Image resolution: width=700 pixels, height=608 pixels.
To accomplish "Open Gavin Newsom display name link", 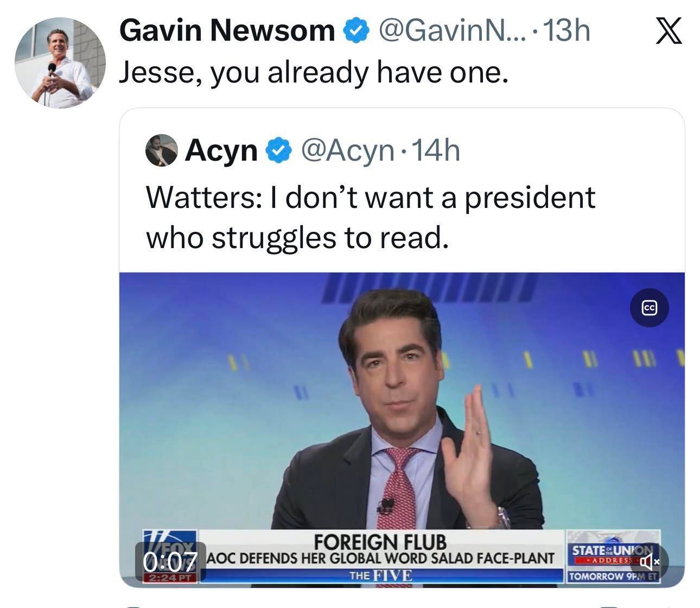I will tap(227, 30).
